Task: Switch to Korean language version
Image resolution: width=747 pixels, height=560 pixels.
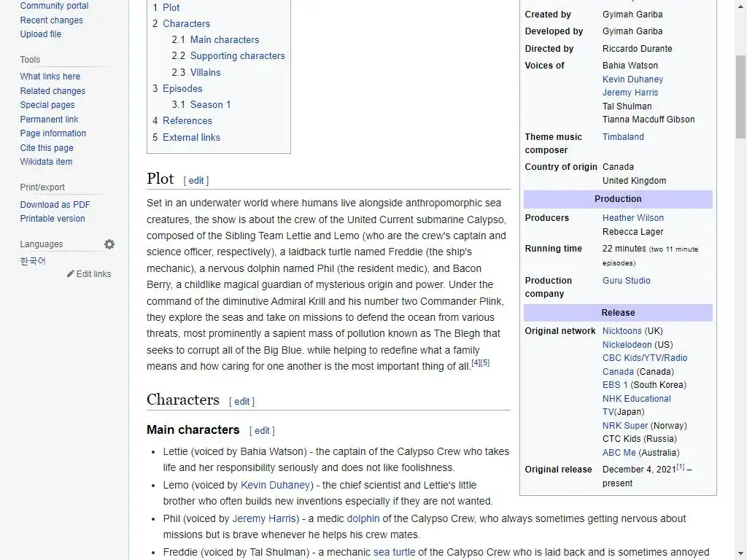Action: point(33,261)
